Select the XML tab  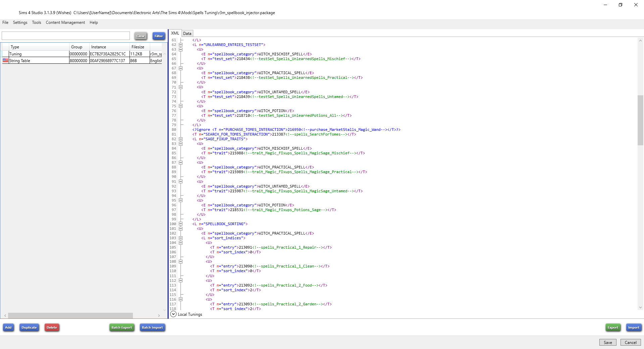(175, 33)
